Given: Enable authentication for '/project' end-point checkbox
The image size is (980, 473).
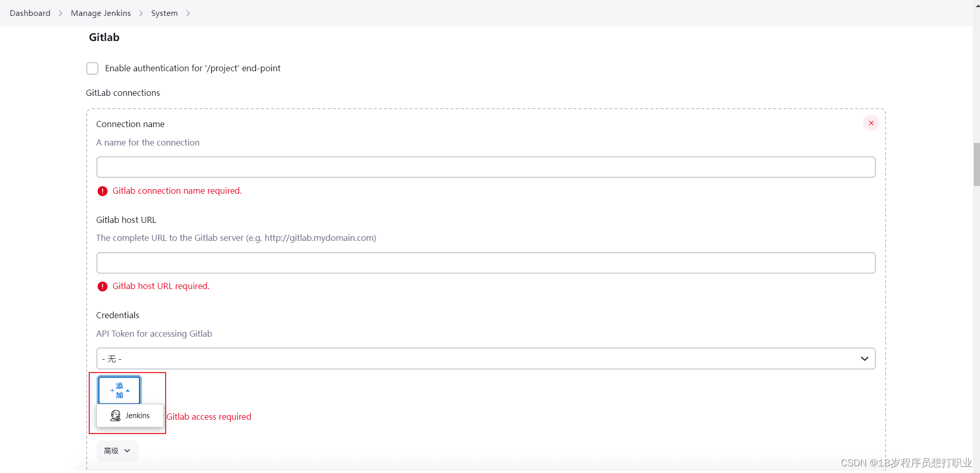Looking at the screenshot, I should 92,68.
